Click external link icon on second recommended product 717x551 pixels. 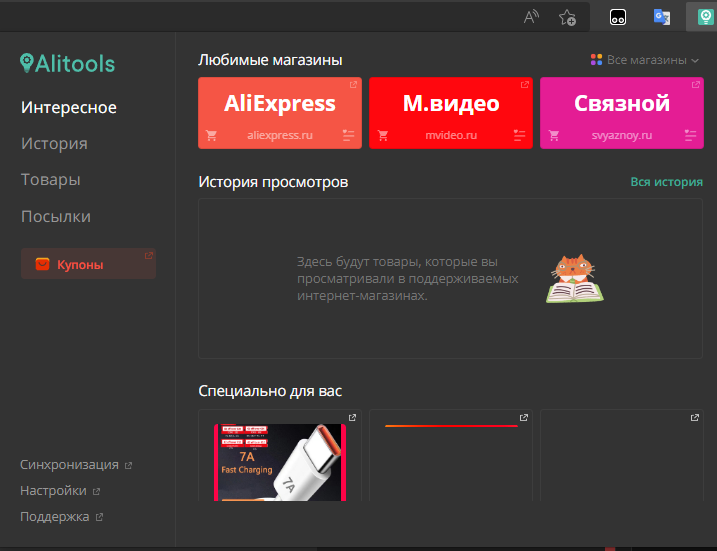click(524, 417)
